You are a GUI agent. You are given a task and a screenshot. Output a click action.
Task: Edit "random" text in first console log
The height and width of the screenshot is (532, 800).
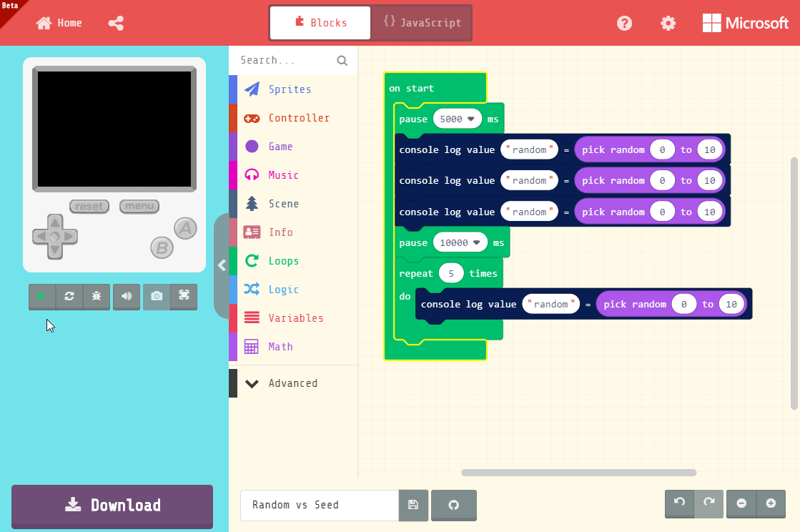[x=530, y=149]
